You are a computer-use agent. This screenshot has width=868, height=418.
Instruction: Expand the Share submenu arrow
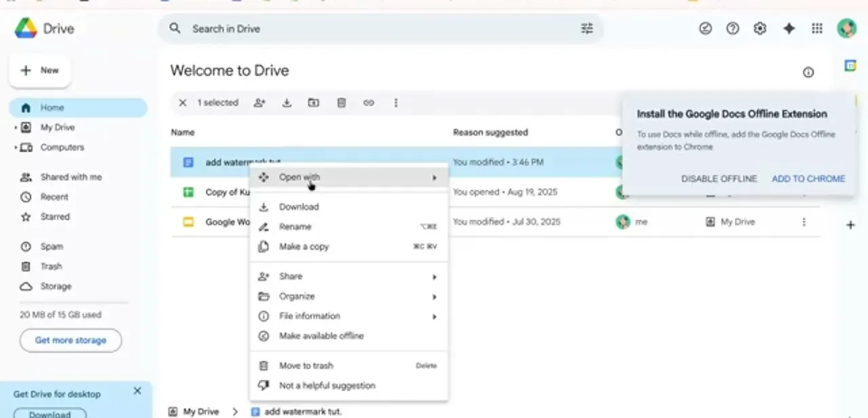tap(435, 277)
